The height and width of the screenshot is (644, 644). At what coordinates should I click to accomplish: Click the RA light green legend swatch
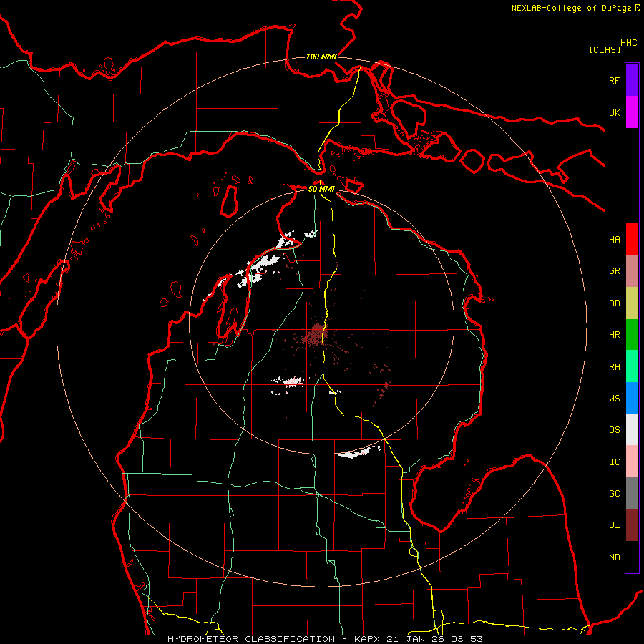[632, 366]
